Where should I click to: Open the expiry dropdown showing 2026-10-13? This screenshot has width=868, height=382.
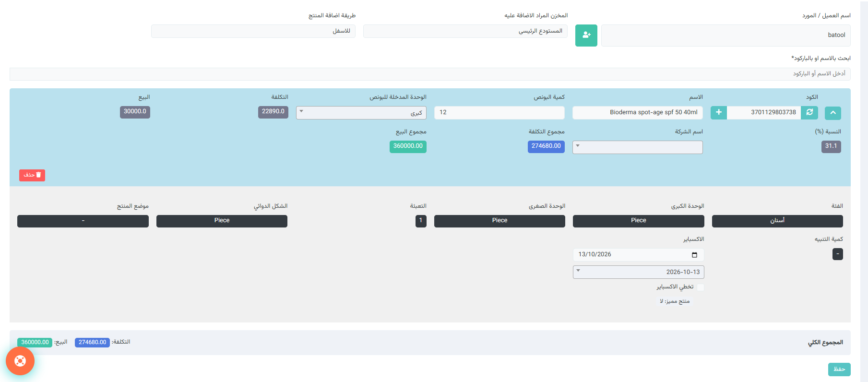click(x=639, y=272)
